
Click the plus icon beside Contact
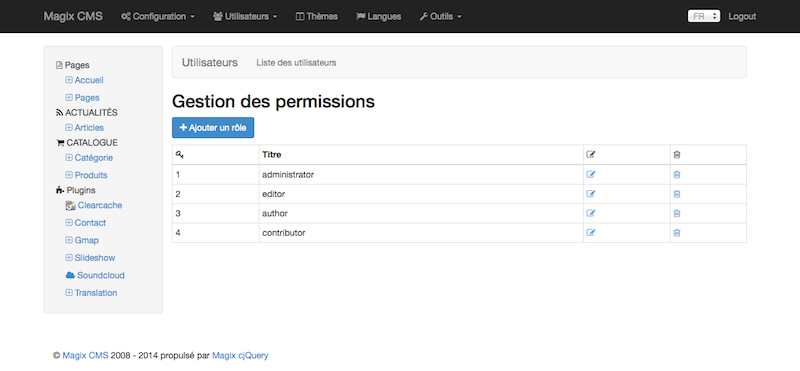(x=69, y=222)
